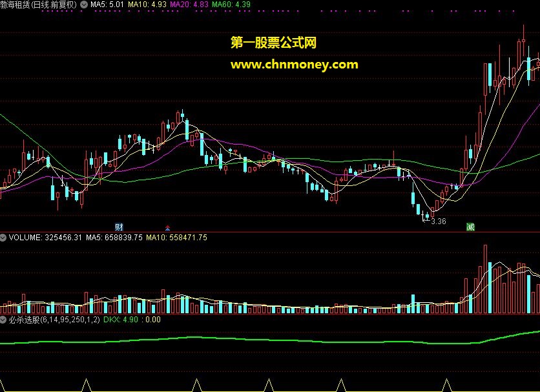Select the MA20: 4.83 label
This screenshot has height=392, width=540.
coord(189,5)
